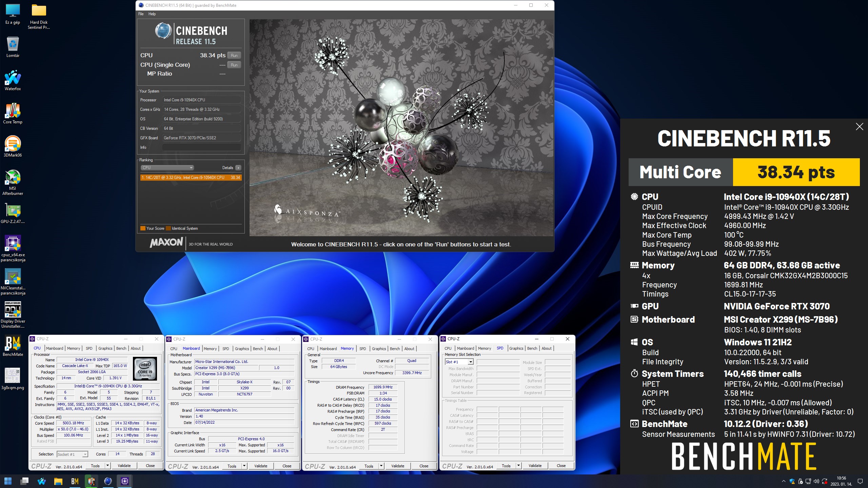Open About tab in Mainboard CPU-Z window
The width and height of the screenshot is (868, 488).
click(x=272, y=349)
